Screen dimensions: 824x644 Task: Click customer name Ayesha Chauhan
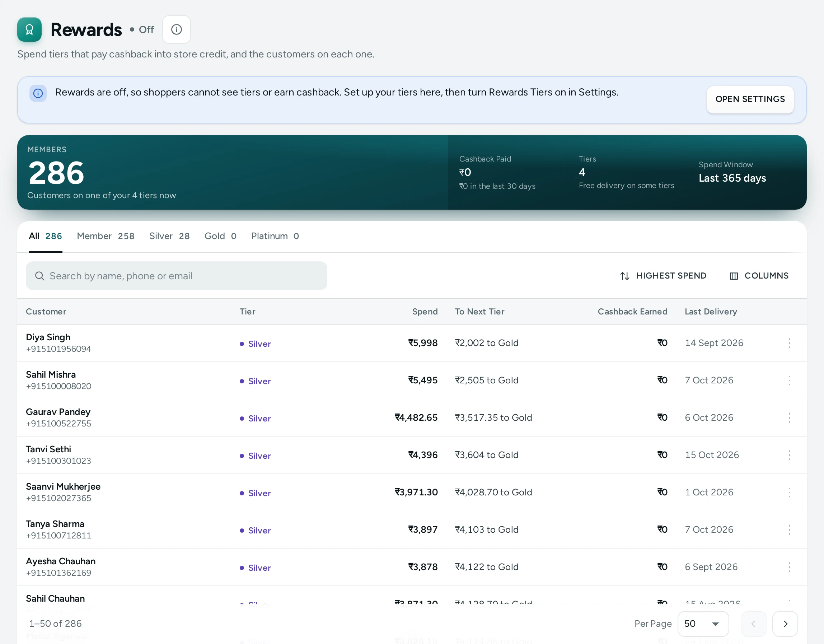[61, 561]
